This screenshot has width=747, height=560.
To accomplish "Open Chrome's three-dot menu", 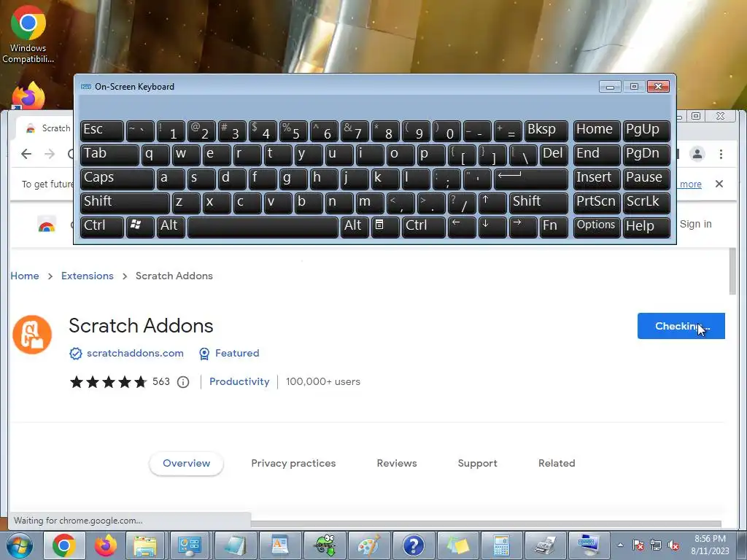I will pyautogui.click(x=721, y=155).
